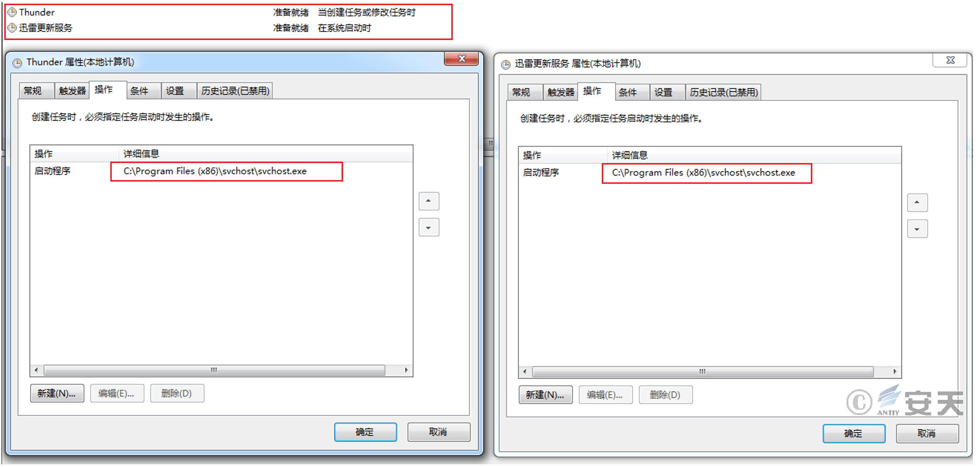980x467 pixels.
Task: Click 新建(N)... button in Thunder dialog
Action: [57, 393]
